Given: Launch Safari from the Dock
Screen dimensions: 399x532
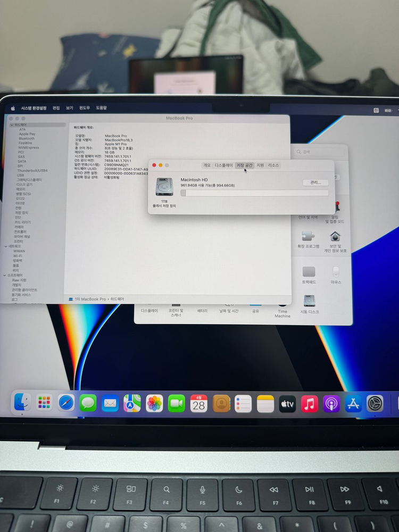Looking at the screenshot, I should (x=66, y=403).
